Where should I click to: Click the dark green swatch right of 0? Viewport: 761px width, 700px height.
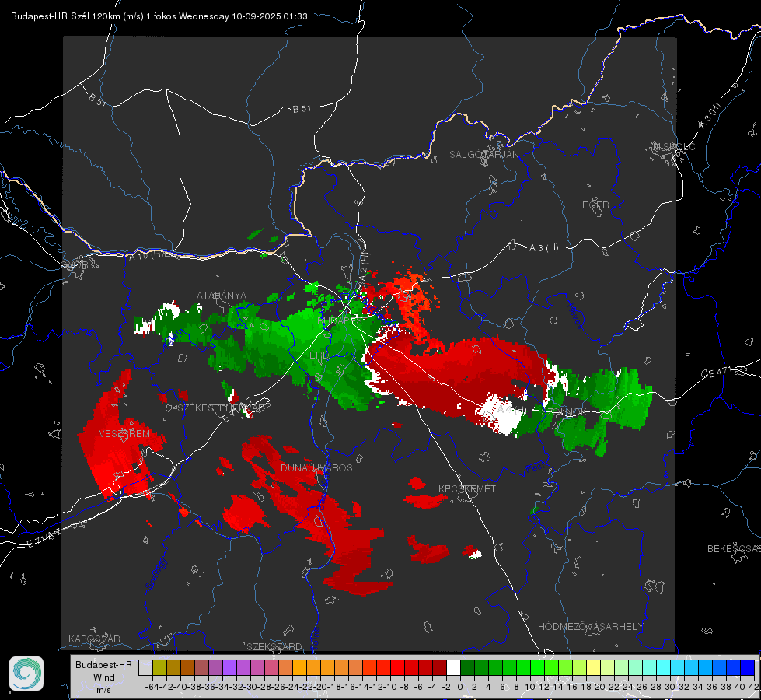467,667
